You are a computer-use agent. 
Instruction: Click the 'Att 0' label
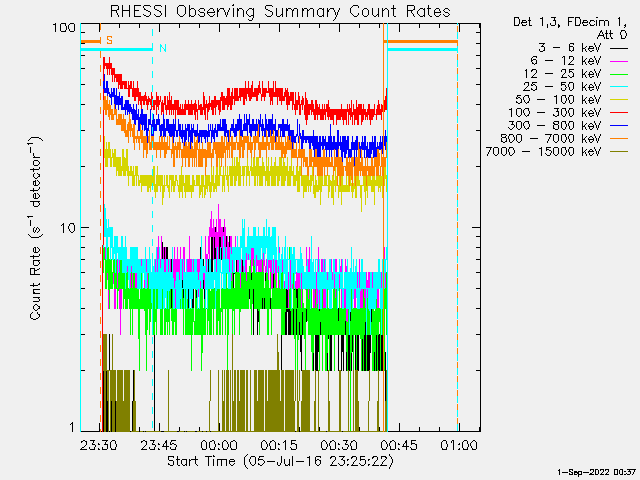tap(612, 35)
